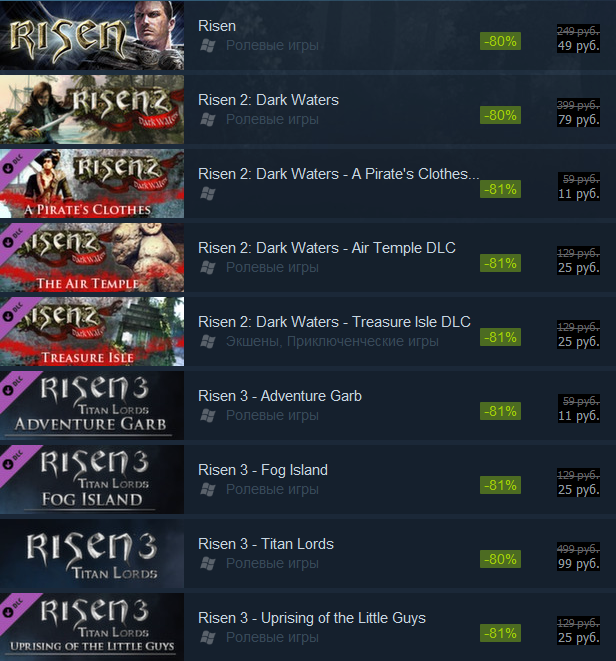
Task: Click the DLC badge on Adventure Garb thumbnail
Action: [13, 386]
